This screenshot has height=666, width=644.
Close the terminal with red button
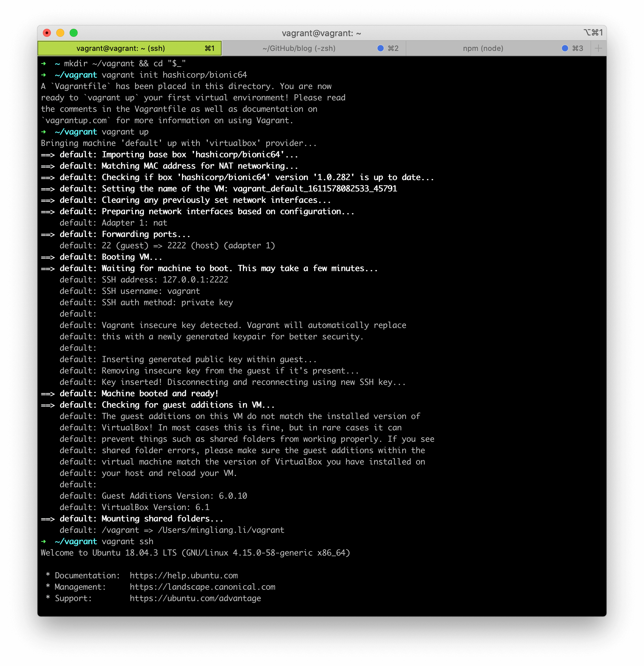[47, 32]
